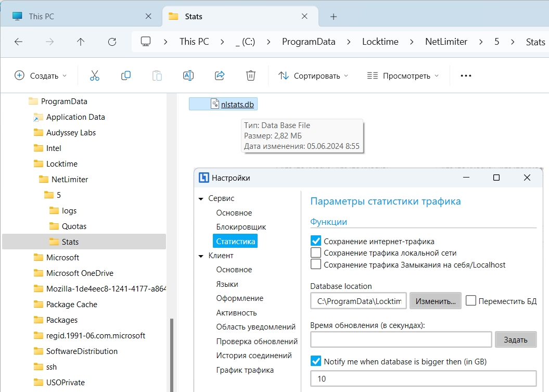
Task: Minimize the Настройки window
Action: point(466,178)
